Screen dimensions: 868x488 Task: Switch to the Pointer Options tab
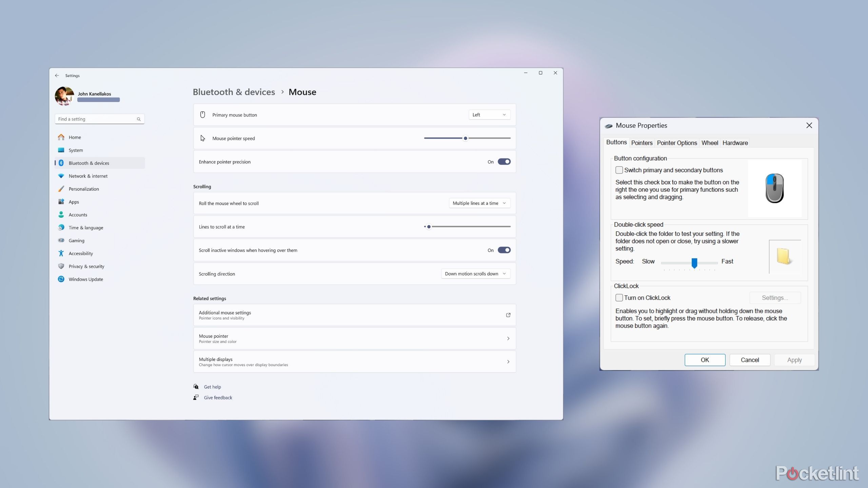point(677,143)
